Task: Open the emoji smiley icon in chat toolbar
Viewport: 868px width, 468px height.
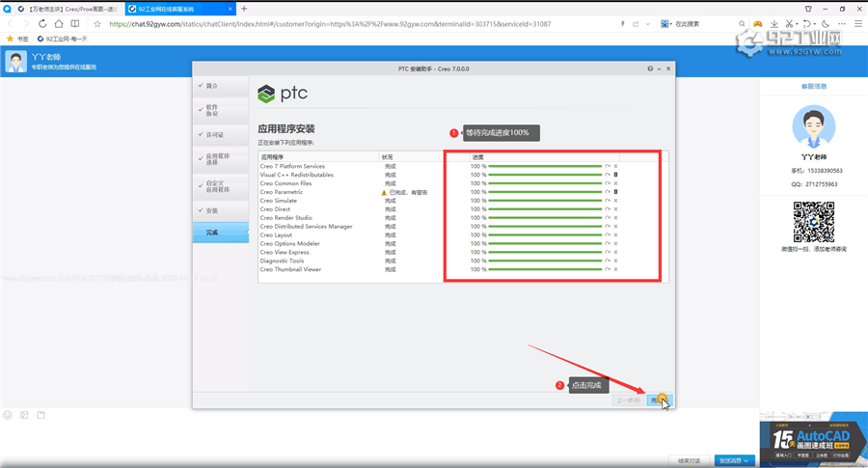Action: click(8, 415)
